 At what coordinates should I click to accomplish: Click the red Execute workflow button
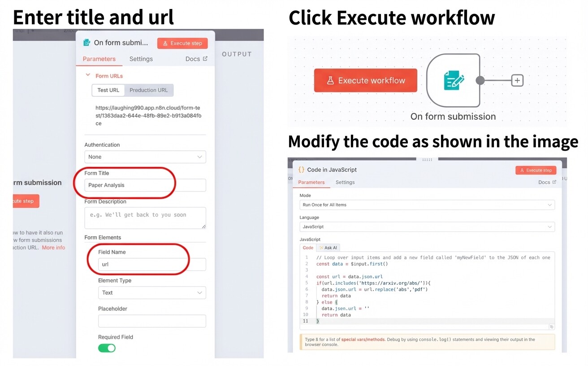(365, 81)
